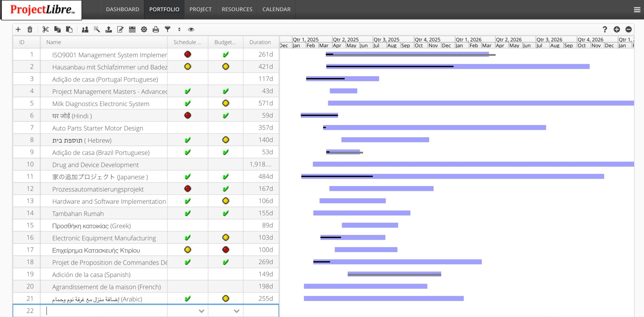
Task: Launch the project wizard (magic wand icon)
Action: pyautogui.click(x=96, y=29)
